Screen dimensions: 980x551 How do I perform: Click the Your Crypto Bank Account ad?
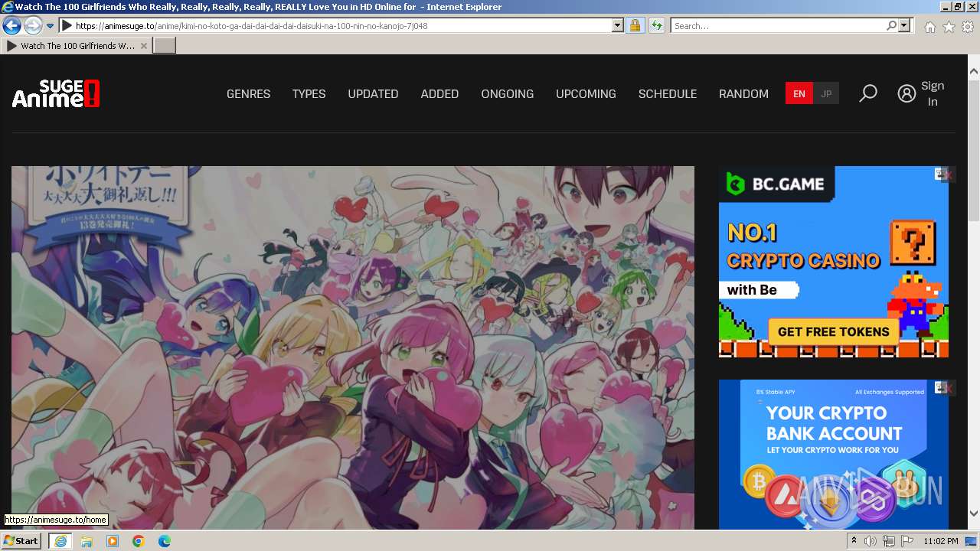833,455
